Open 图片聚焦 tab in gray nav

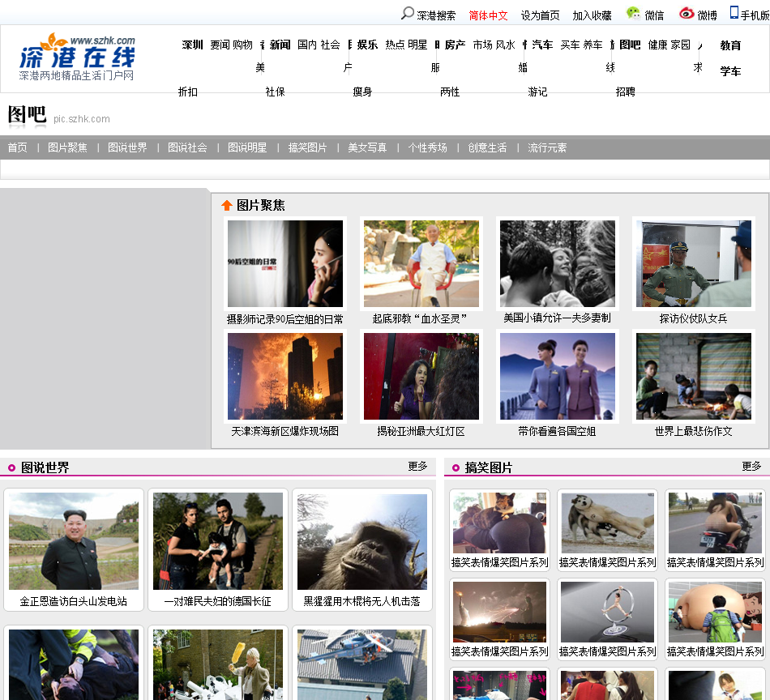coord(67,147)
